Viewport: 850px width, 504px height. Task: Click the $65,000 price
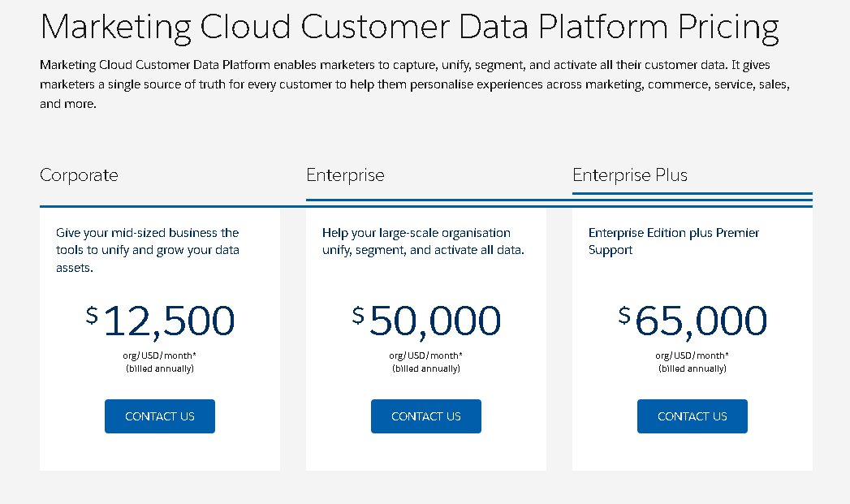[x=693, y=321]
